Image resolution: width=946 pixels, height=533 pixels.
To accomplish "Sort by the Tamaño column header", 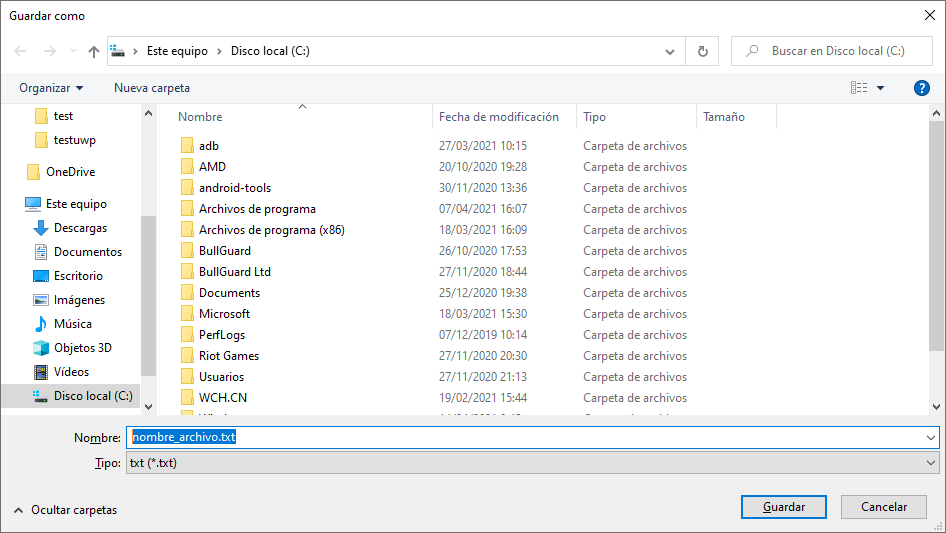I will 723,117.
